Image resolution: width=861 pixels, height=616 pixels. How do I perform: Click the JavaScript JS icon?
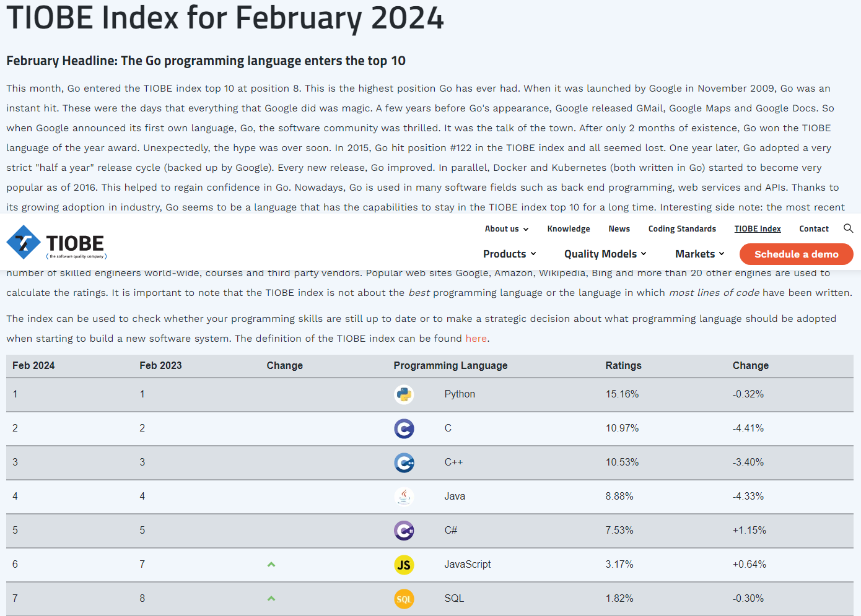coord(404,565)
